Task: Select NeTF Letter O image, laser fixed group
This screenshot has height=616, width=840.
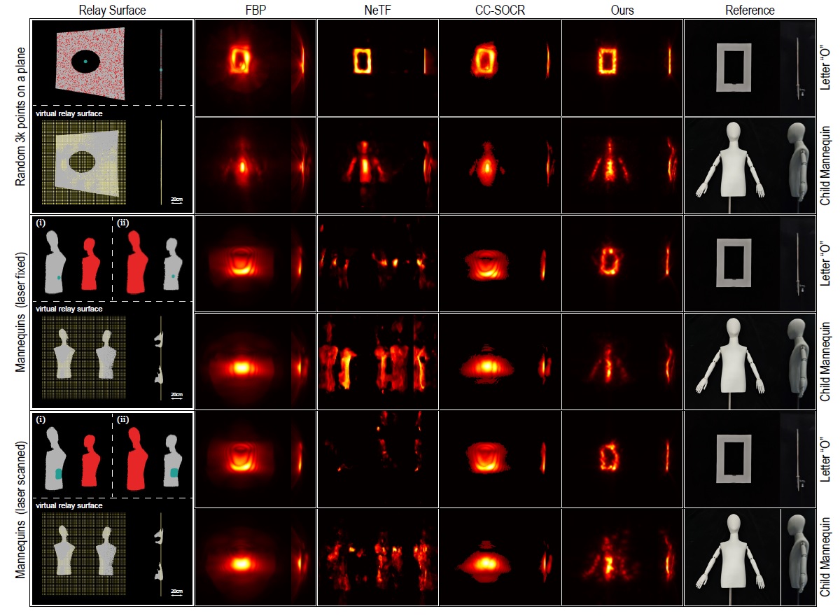Action: tap(377, 263)
